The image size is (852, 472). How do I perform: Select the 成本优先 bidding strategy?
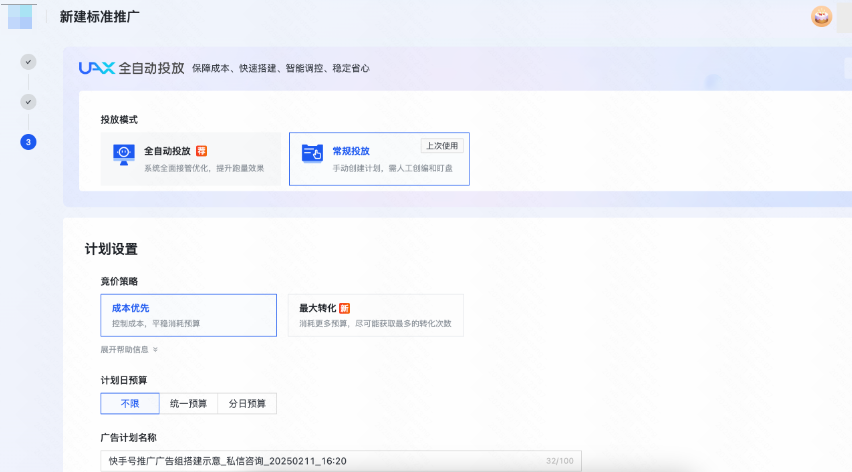[189, 316]
